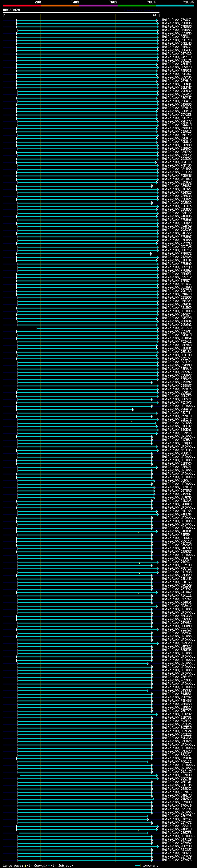Click the orange ~40% identity legend segment
The height and width of the screenshot is (868, 197).
(x=60, y=6)
